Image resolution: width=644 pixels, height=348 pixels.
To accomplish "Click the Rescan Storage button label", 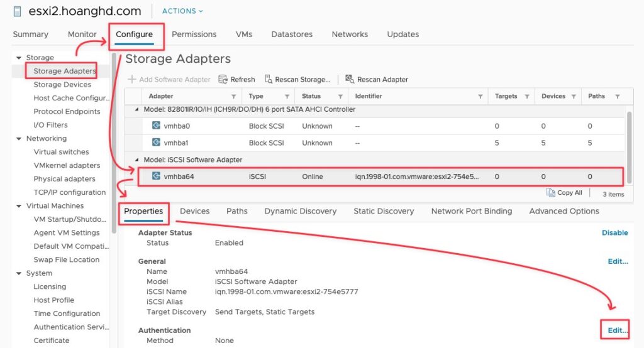I will click(x=303, y=80).
